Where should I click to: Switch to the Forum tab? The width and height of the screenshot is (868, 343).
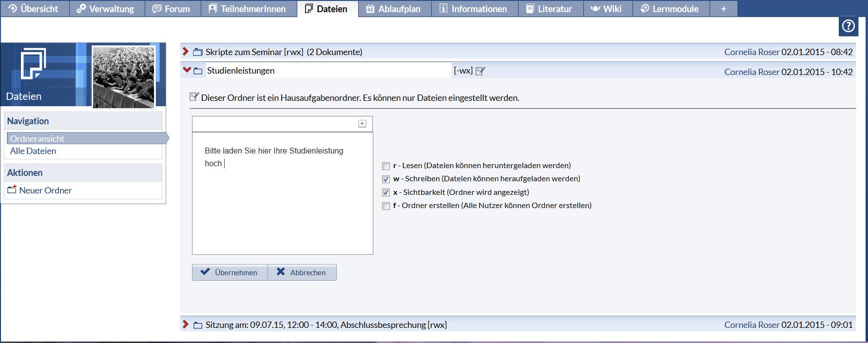172,9
